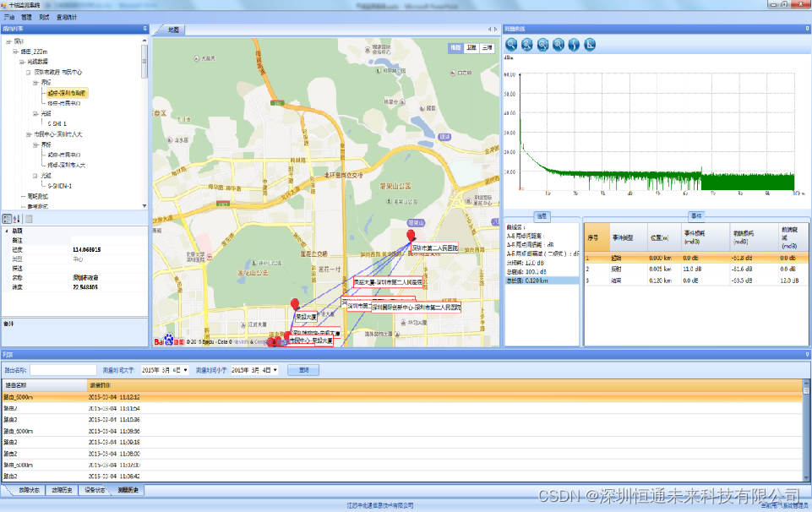Viewport: 812px width, 512px height.
Task: Click the right tab-scroll arrow of map panel
Action: click(x=496, y=29)
